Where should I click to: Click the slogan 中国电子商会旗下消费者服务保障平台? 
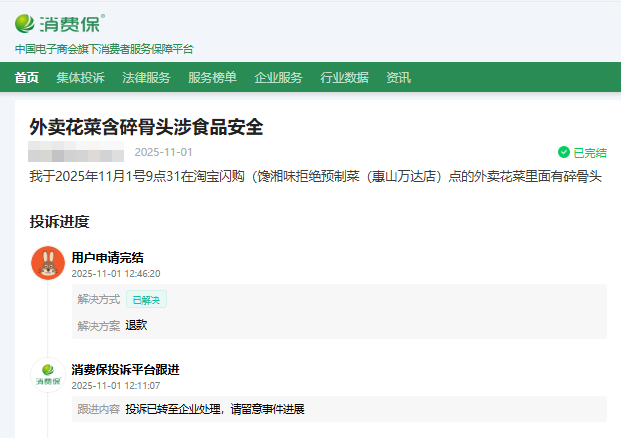tap(104, 49)
